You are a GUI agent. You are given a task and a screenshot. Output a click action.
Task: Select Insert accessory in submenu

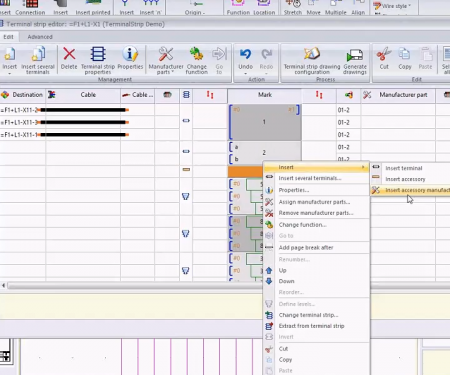coord(405,179)
